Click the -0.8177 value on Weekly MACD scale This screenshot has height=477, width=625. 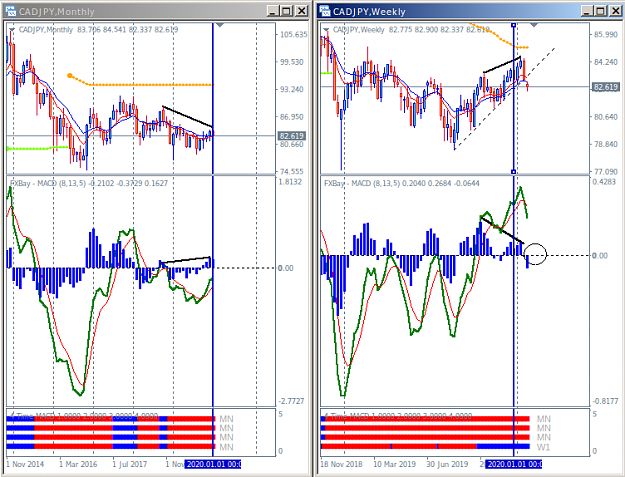click(605, 401)
